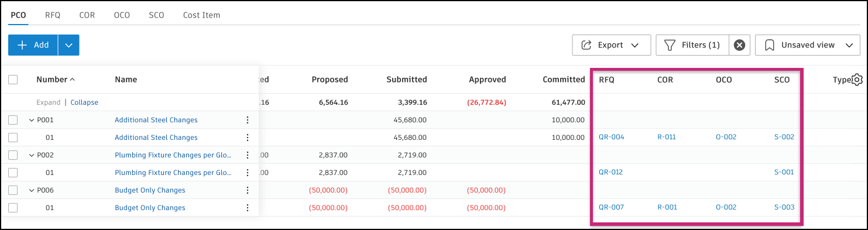
Task: Click the Committed column header
Action: click(564, 80)
